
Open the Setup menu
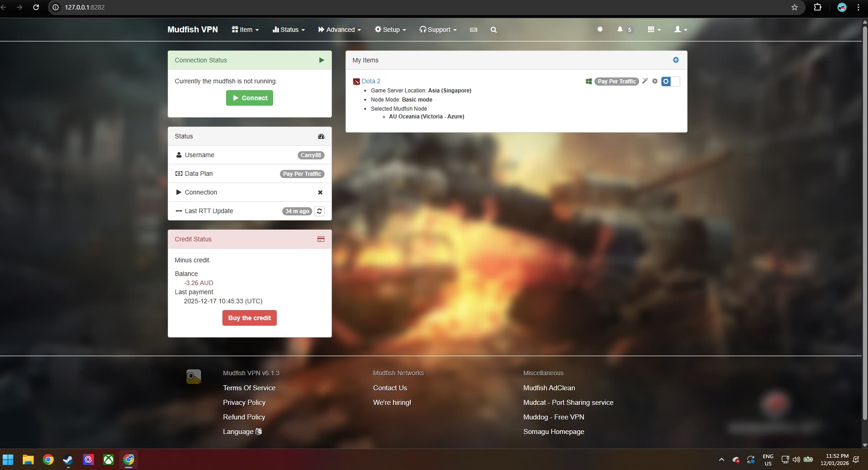pos(390,30)
